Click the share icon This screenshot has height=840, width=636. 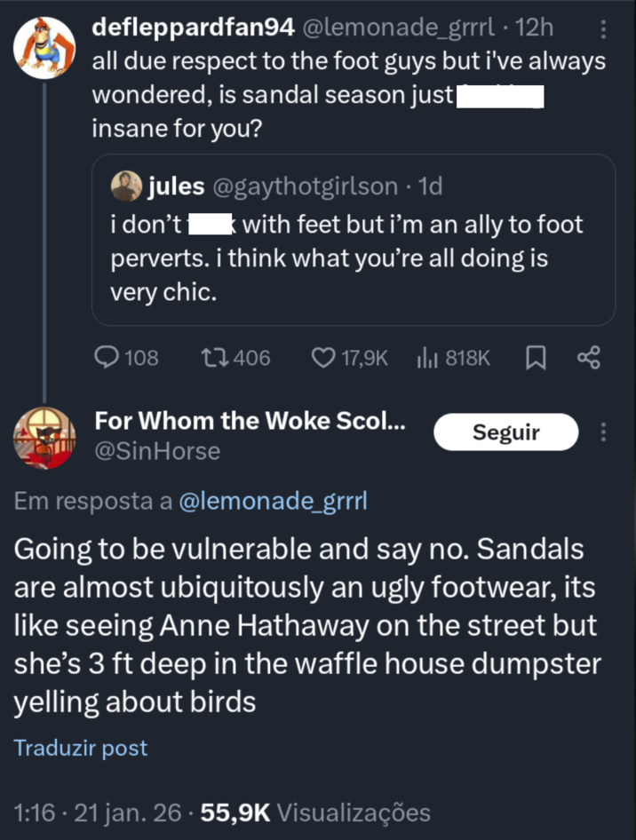(x=589, y=357)
